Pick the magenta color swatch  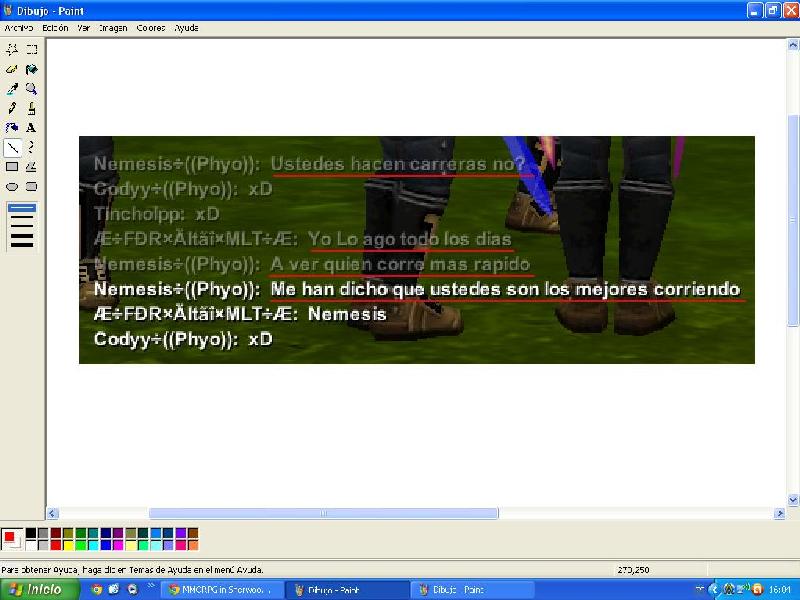(118, 545)
